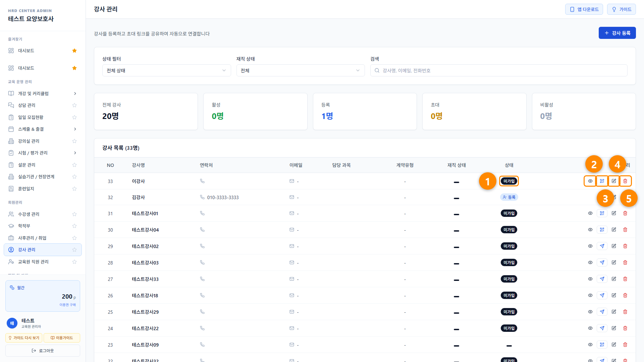Screen dimensions: 644x362
Task: View details of 테스트강사02 via eye icon
Action: click(x=590, y=246)
